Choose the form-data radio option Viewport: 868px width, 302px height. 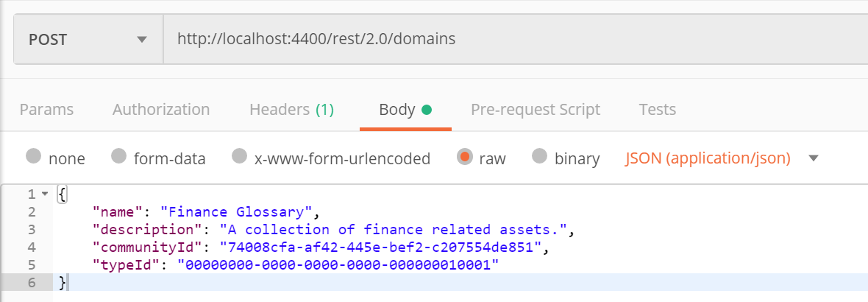pyautogui.click(x=119, y=157)
